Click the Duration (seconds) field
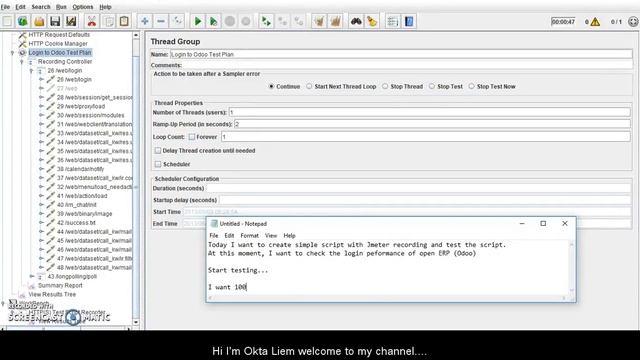 [x=419, y=189]
